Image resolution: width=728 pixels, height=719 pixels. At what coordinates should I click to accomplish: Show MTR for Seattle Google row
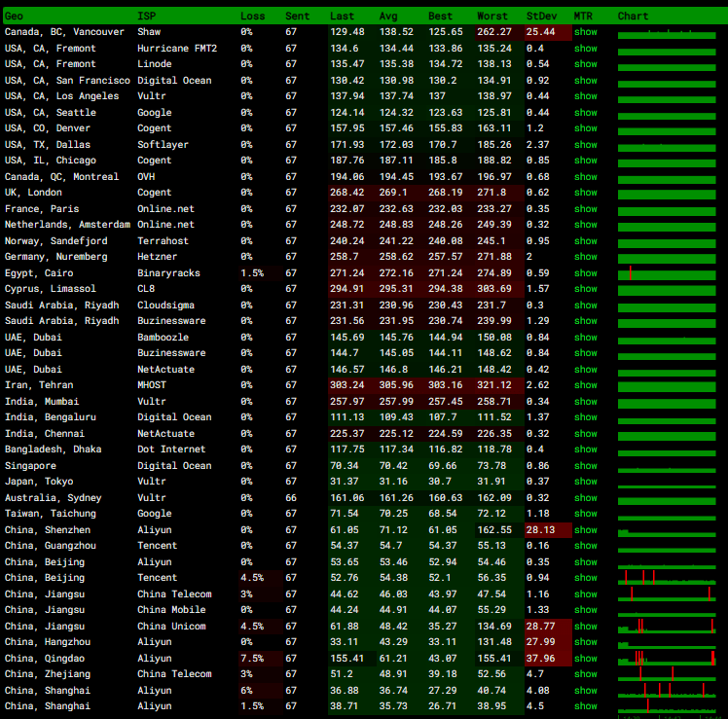tap(586, 112)
